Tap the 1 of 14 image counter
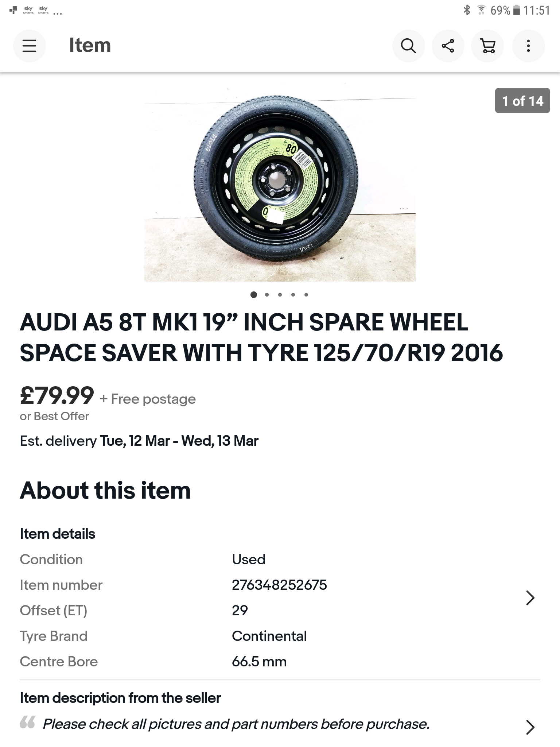 point(522,101)
